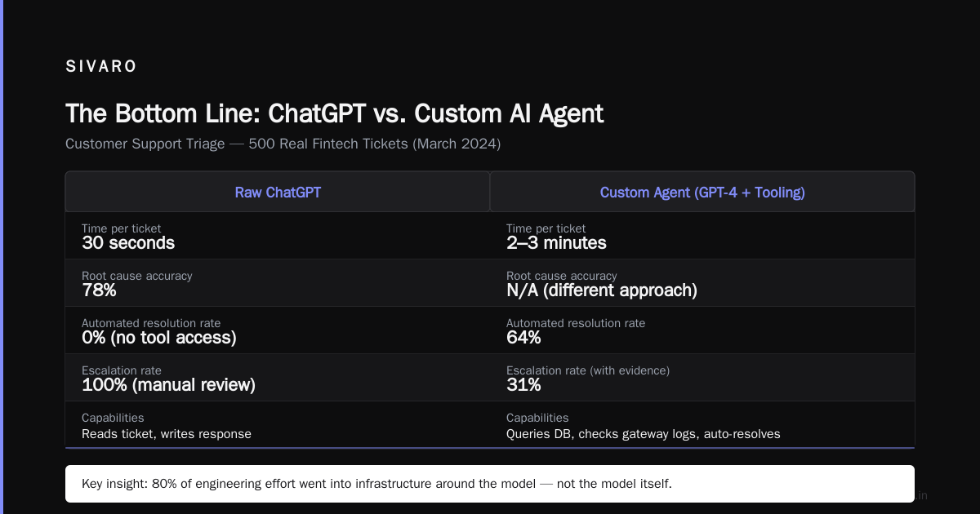Viewport: 980px width, 514px height.
Task: Click Escalation rate (with evidence) label
Action: pos(588,370)
